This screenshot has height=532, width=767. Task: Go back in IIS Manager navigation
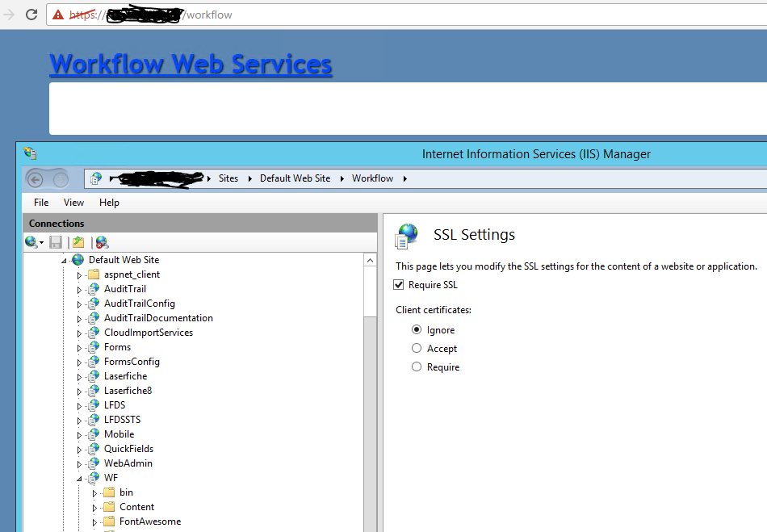[x=36, y=180]
